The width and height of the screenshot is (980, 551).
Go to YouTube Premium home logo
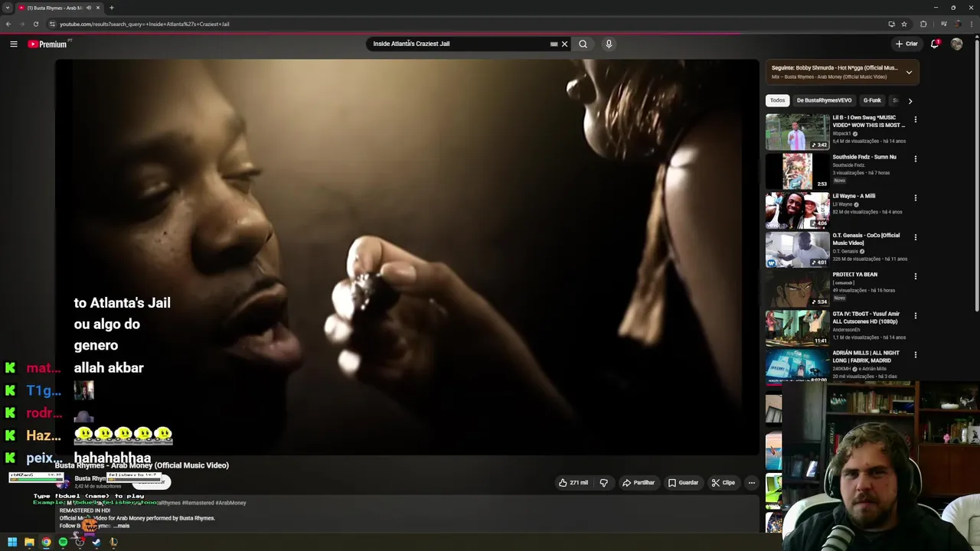49,44
